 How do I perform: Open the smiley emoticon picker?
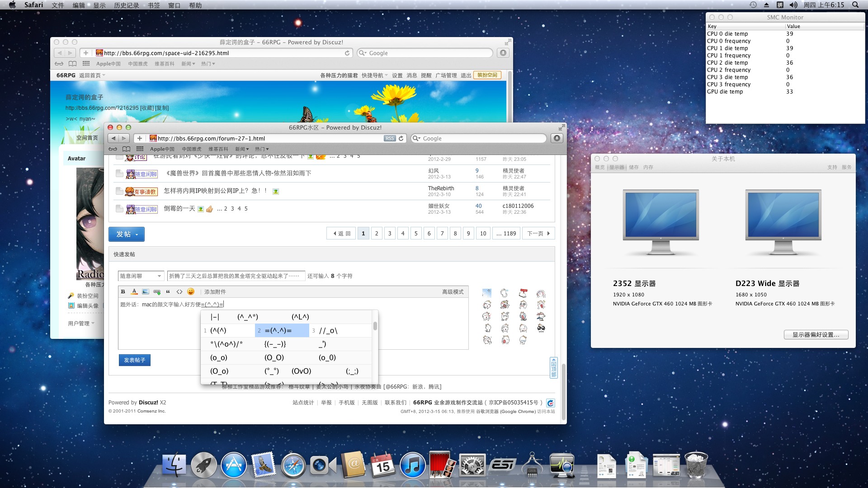coord(191,292)
